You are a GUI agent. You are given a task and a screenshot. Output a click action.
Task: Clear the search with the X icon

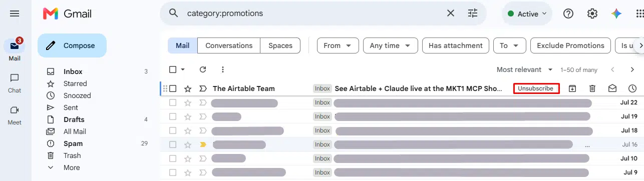tap(451, 13)
